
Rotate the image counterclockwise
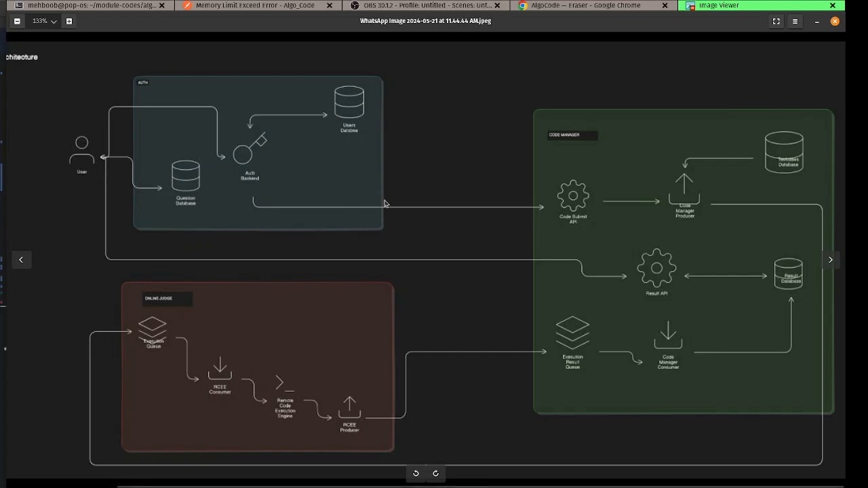coord(416,474)
